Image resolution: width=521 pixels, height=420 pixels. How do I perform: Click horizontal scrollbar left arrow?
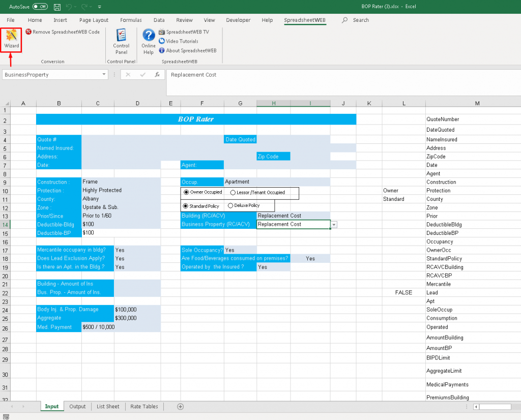tap(476, 407)
